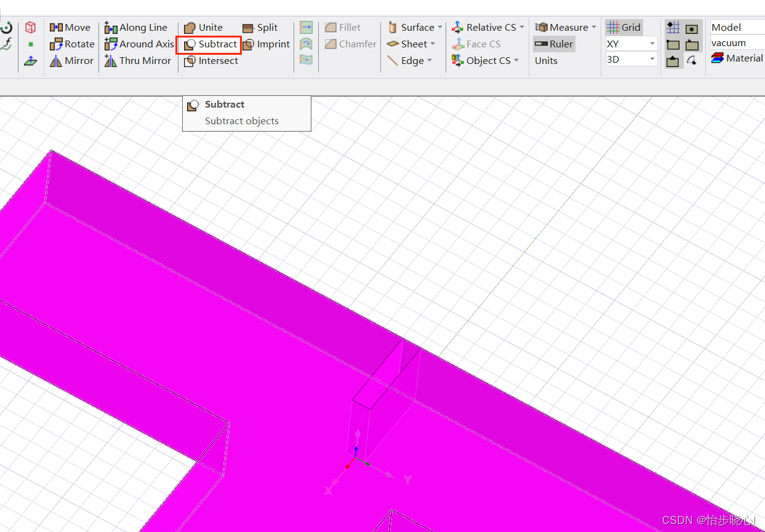Expand the Edge dropdown arrow
765x532 pixels.
(x=430, y=61)
